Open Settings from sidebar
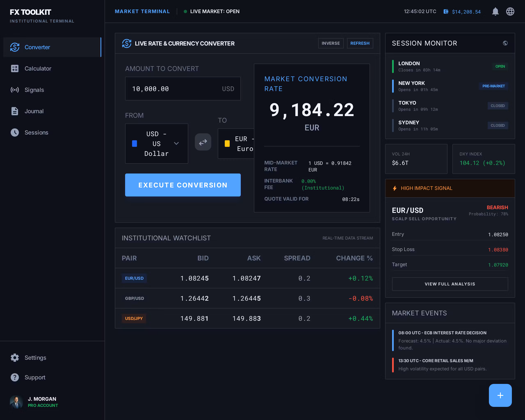Image resolution: width=525 pixels, height=420 pixels. (x=52, y=358)
